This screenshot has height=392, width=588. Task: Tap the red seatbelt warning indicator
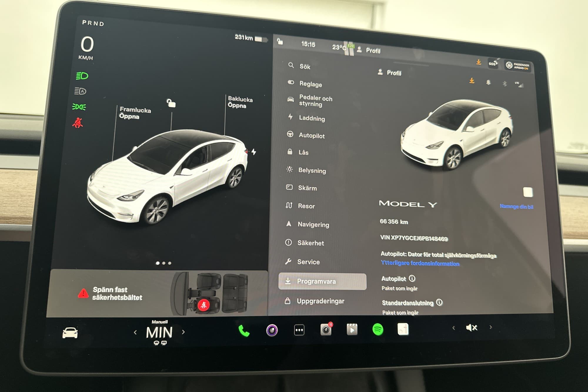coord(78,123)
